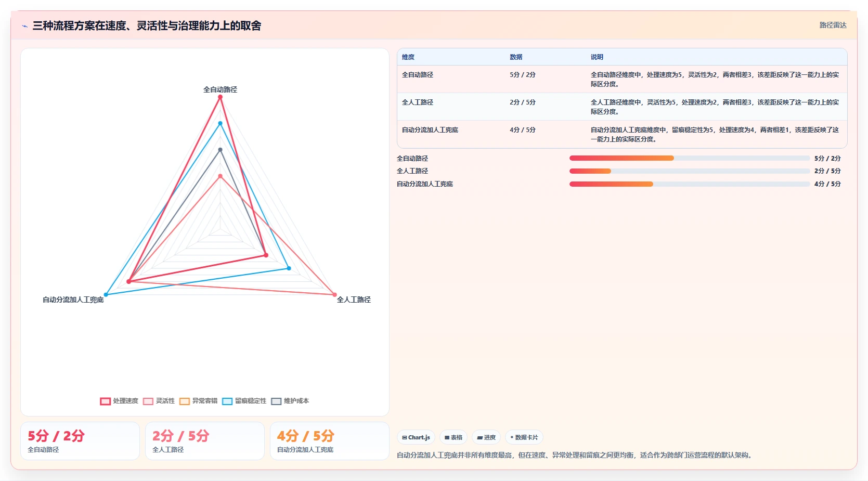Click the 5分 / 2分 table data cell

[x=523, y=75]
